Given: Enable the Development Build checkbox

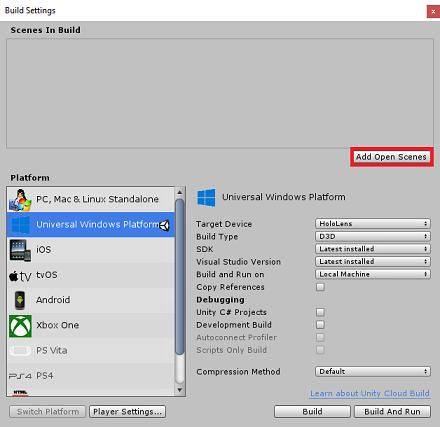Looking at the screenshot, I should pos(320,325).
